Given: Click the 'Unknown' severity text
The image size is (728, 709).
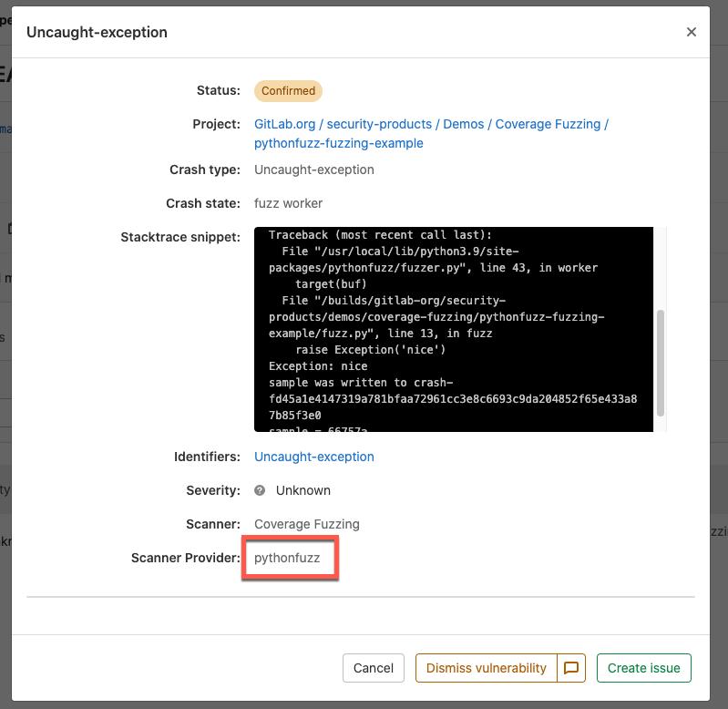Looking at the screenshot, I should click(x=303, y=490).
